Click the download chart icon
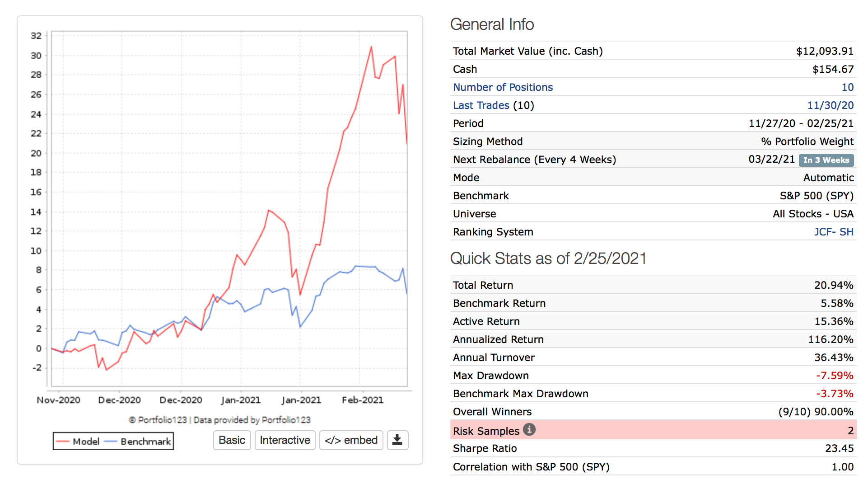This screenshot has height=489, width=868. tap(397, 440)
